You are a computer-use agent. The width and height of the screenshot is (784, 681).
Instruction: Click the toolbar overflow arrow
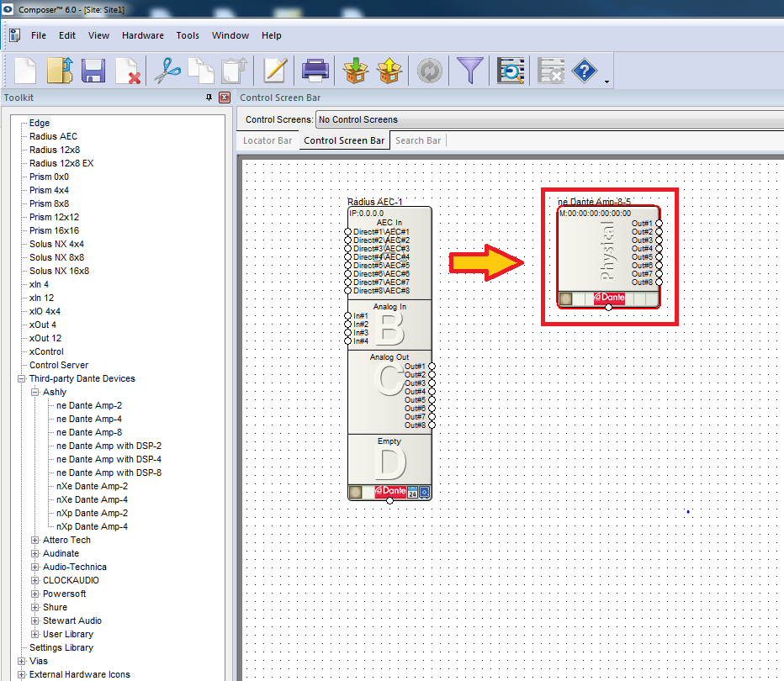coord(607,82)
